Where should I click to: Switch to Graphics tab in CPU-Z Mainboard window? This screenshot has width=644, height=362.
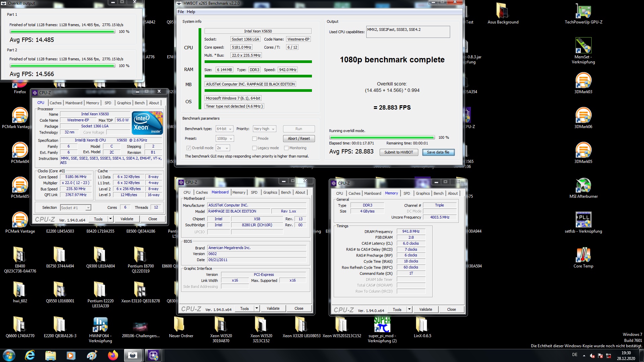[x=270, y=192]
